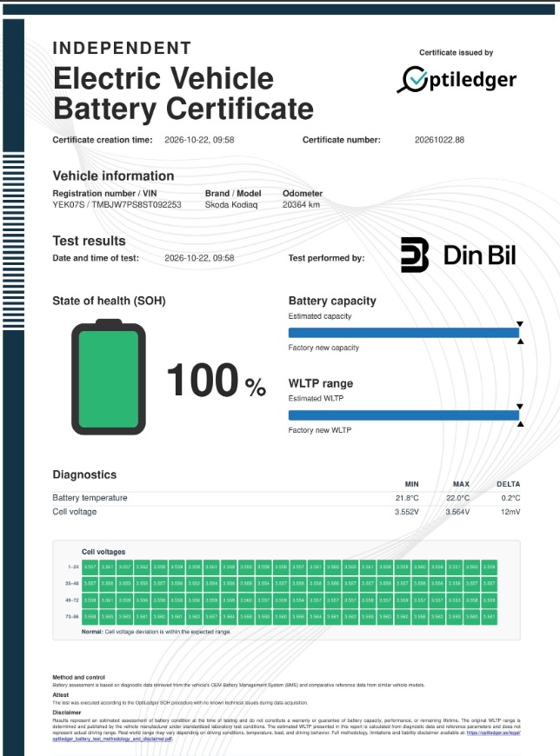560x756 pixels.
Task: Select certificate number '20261022.88'
Action: [439, 140]
